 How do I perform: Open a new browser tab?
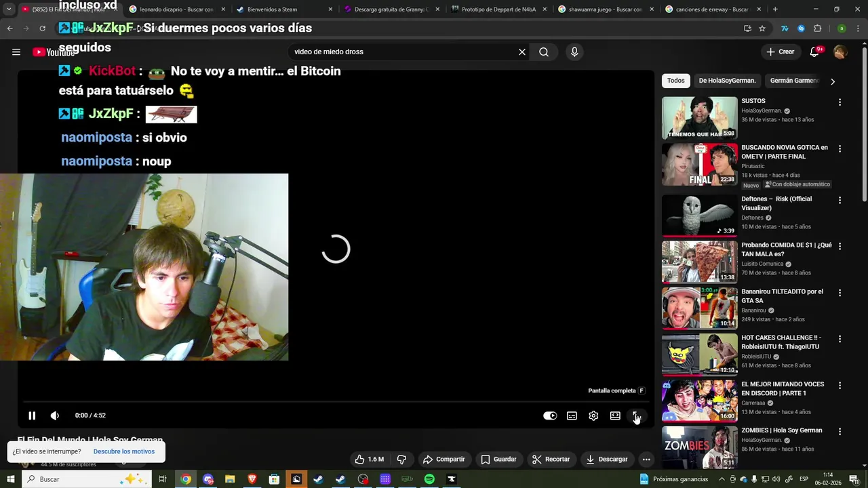coord(775,9)
